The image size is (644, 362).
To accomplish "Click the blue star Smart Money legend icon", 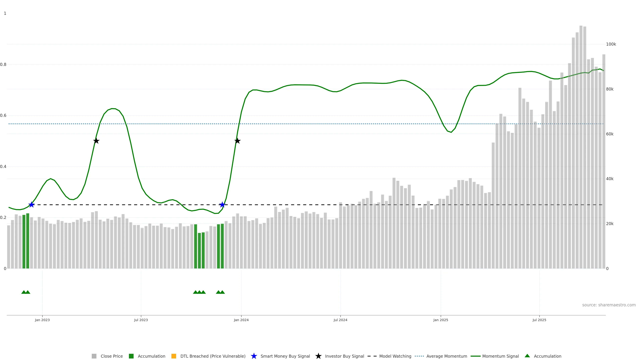I will pos(254,356).
